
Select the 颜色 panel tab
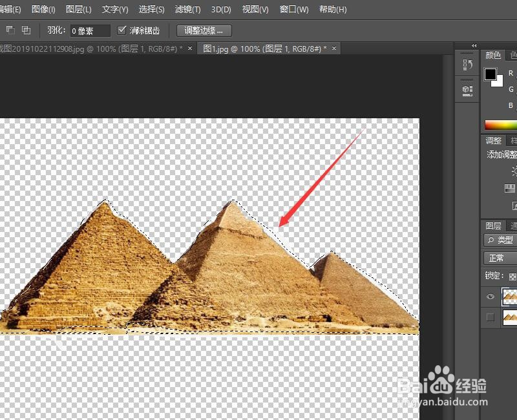[493, 55]
